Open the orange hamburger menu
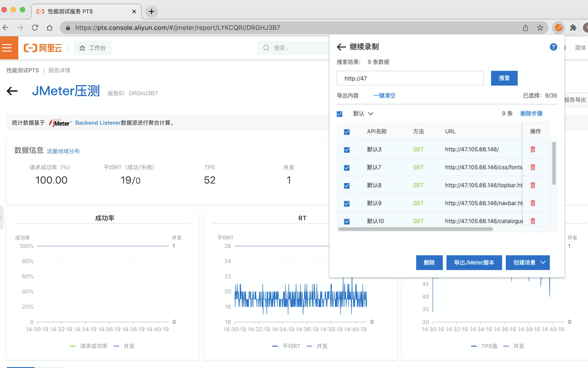 click(7, 48)
